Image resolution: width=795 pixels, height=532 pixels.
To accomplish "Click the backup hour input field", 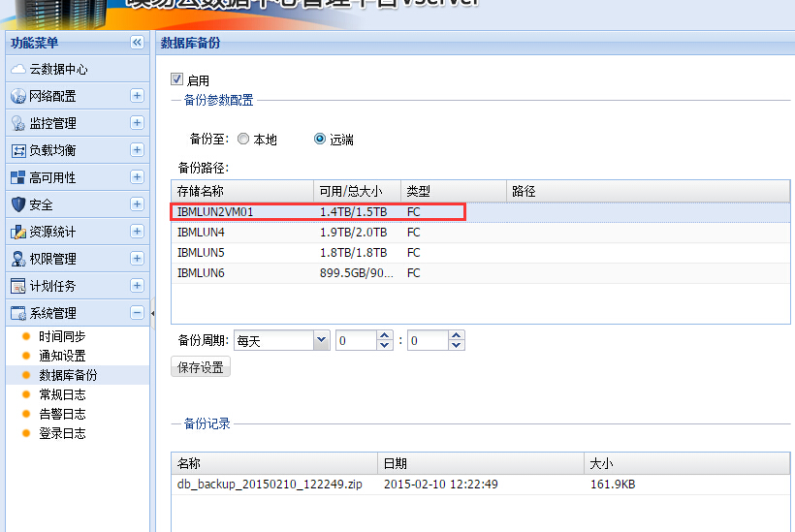I will click(355, 340).
